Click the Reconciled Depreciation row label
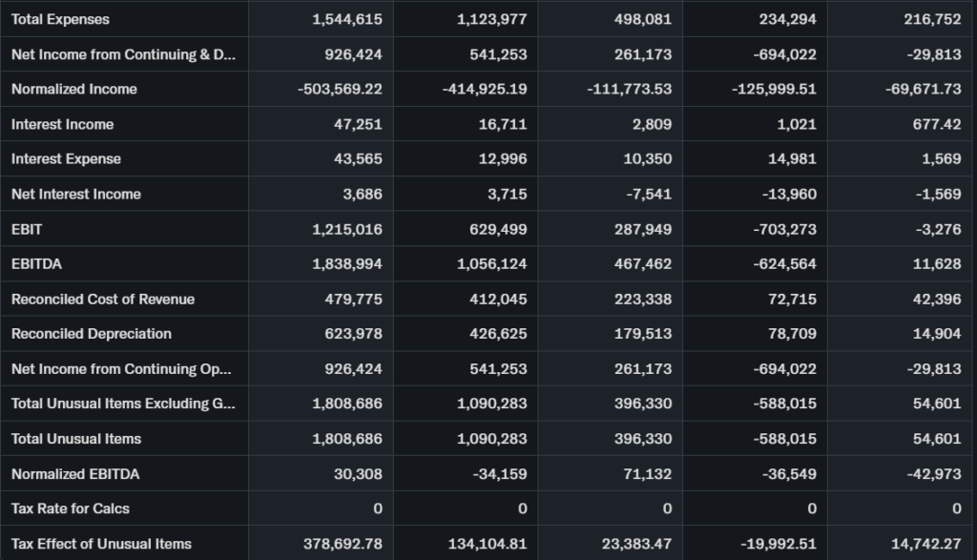 [x=91, y=334]
